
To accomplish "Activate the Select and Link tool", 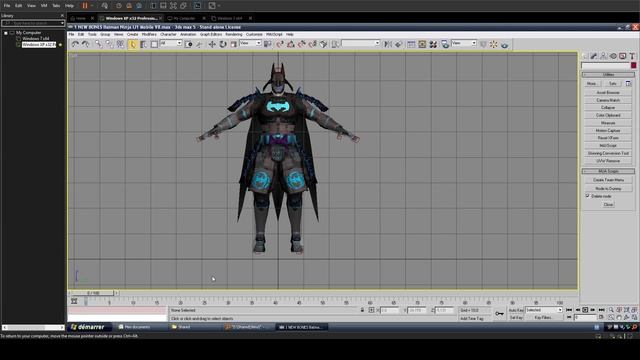I will point(99,44).
